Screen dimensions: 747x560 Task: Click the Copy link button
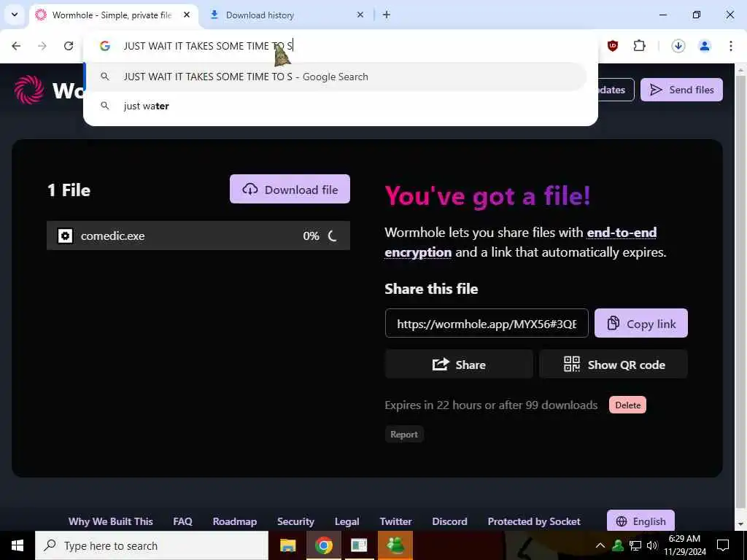[640, 324]
